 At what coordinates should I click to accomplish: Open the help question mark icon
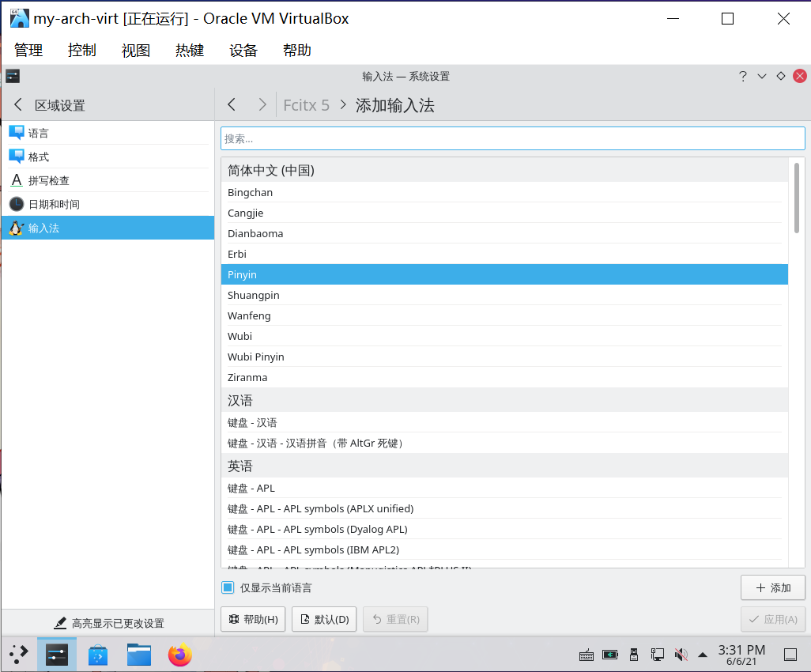point(742,76)
